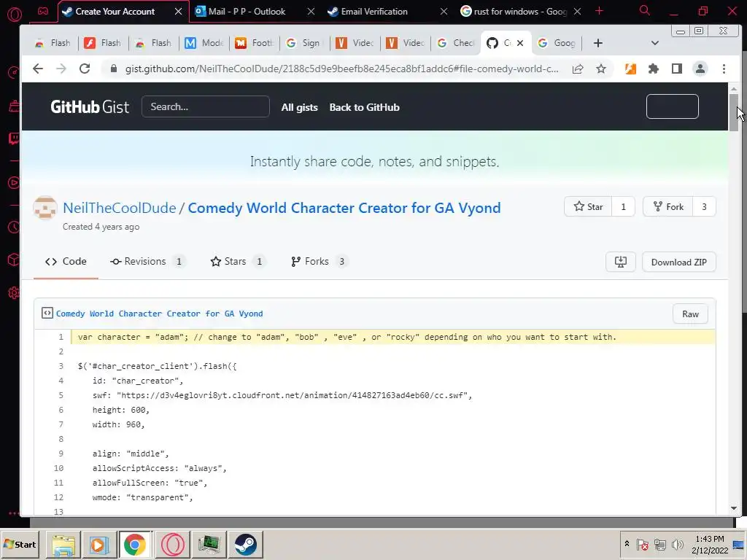Screen dimensions: 747x560
Task: Open the player icon in Opera sidebar
Action: [14, 182]
